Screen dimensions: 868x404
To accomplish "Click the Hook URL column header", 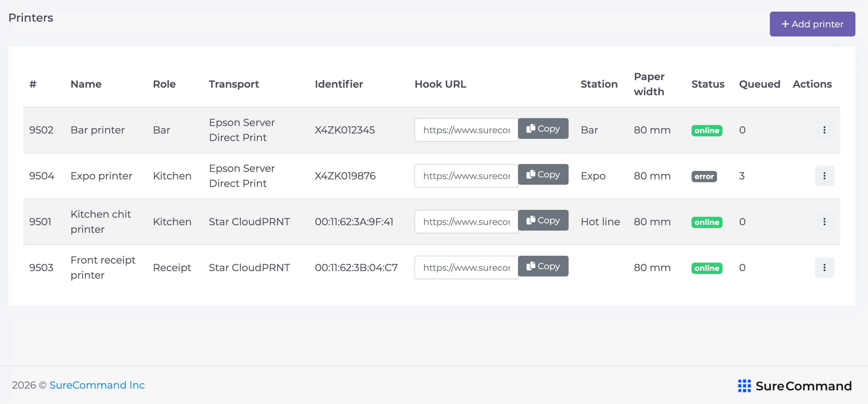I will 440,84.
